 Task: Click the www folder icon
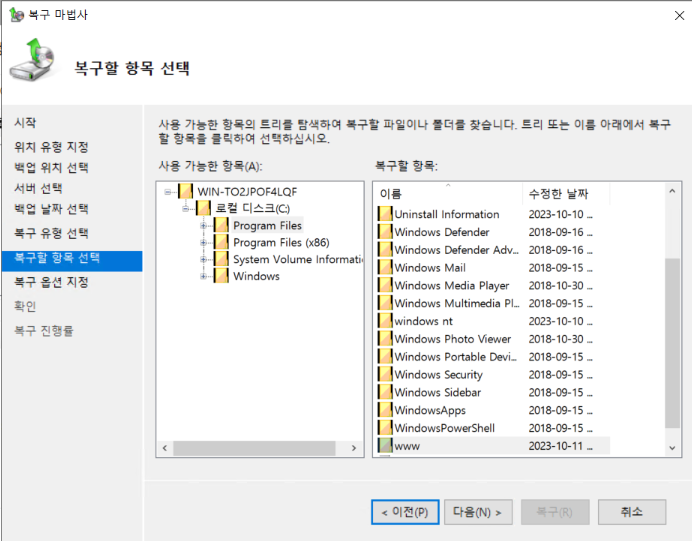point(385,446)
